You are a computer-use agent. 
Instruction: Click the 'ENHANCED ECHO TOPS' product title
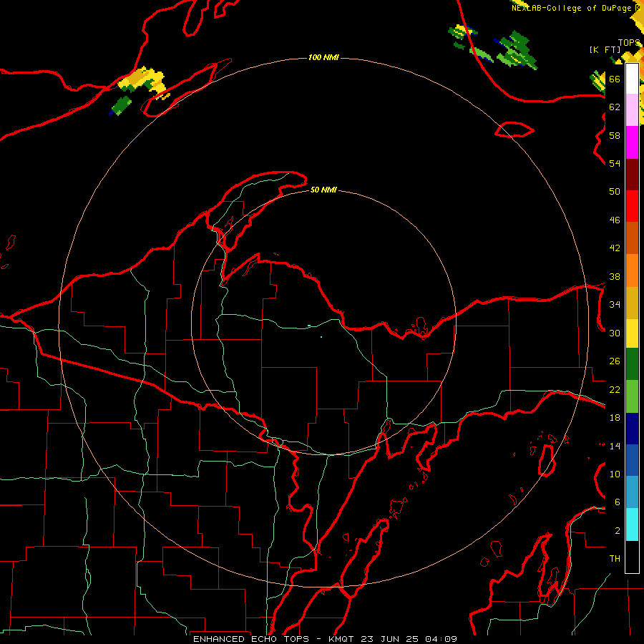coord(251,639)
